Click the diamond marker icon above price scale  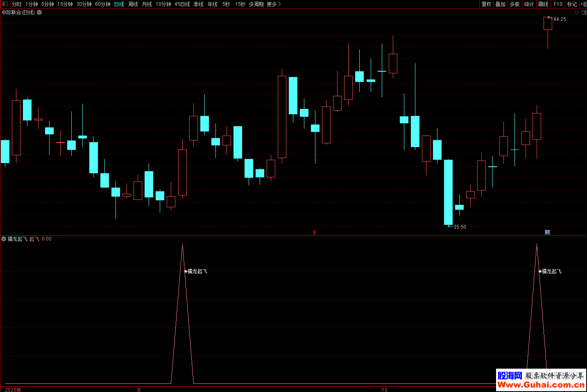pyautogui.click(x=577, y=13)
